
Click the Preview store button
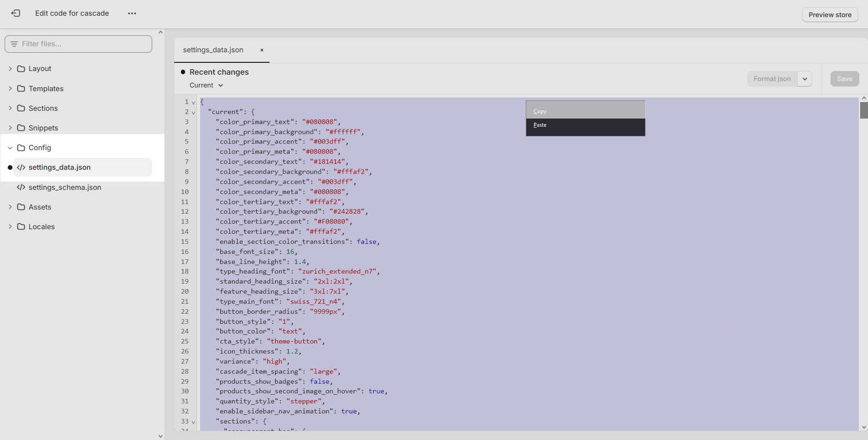click(830, 14)
